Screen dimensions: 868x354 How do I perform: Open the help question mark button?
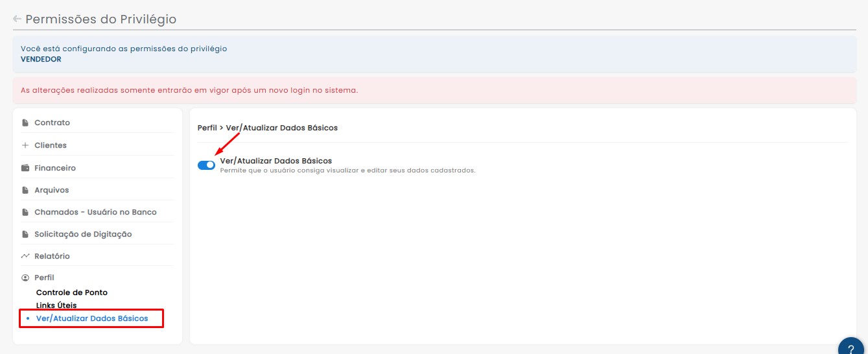(x=851, y=348)
